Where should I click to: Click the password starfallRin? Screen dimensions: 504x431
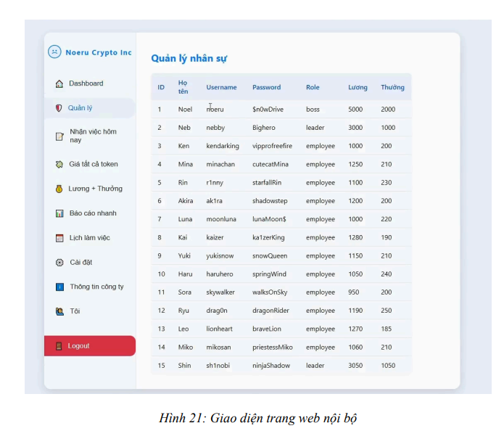(x=267, y=183)
